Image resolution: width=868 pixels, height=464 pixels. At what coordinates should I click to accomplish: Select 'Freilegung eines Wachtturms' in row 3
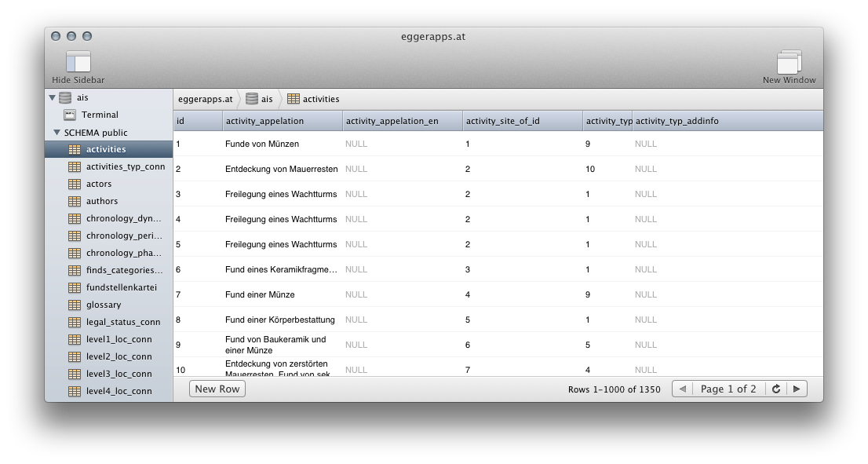click(x=281, y=195)
